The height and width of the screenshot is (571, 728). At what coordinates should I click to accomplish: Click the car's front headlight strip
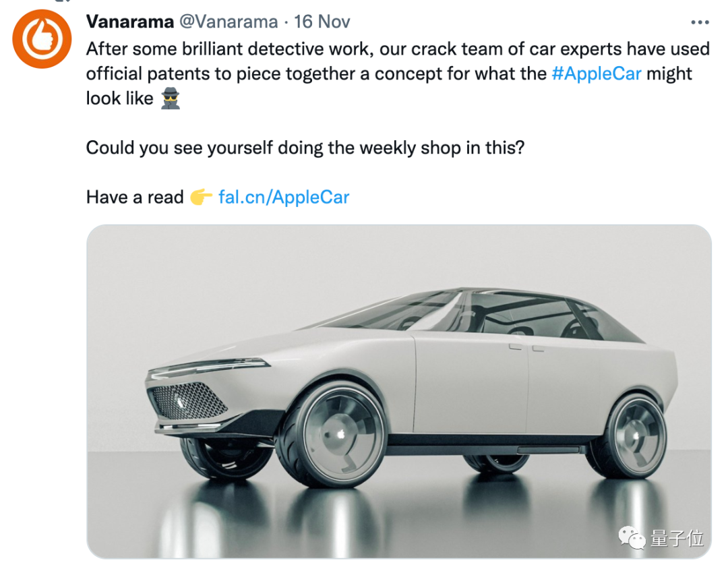click(x=209, y=367)
